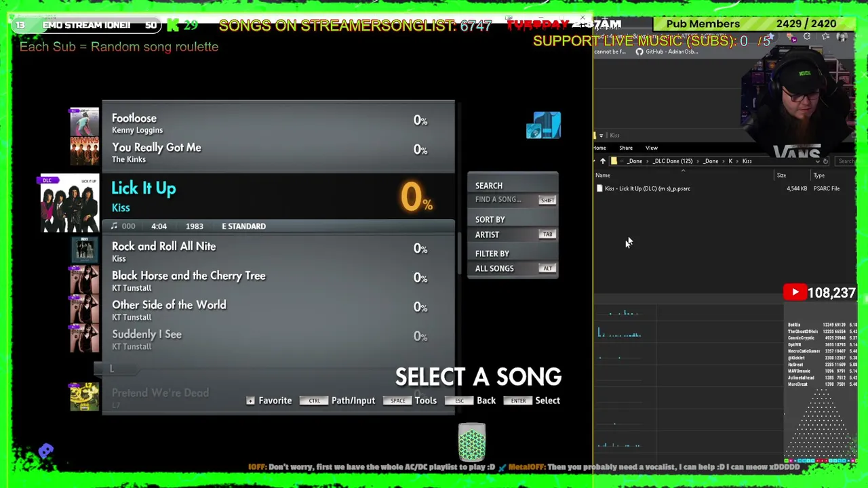Select Footloose by Kenny Loggins
The image size is (868, 488).
[x=278, y=123]
